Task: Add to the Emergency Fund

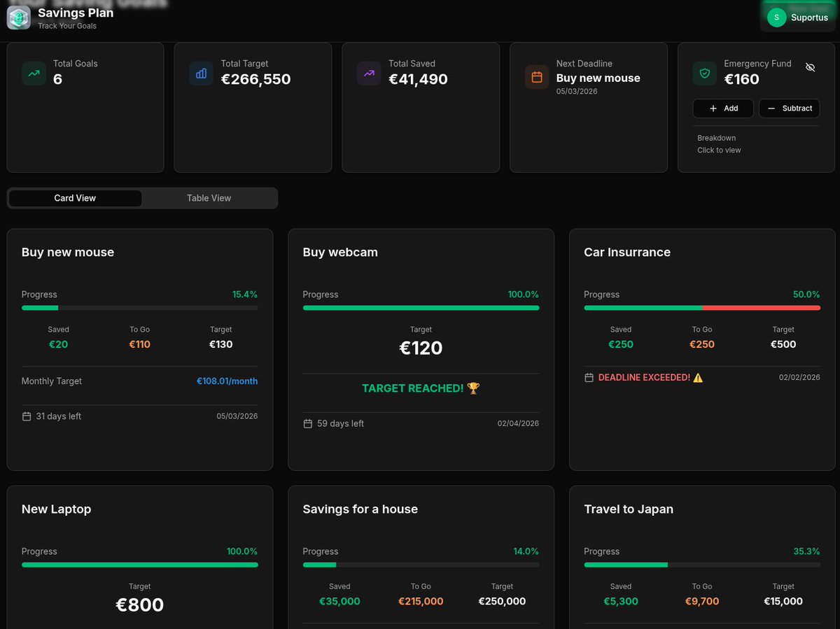Action: point(723,108)
